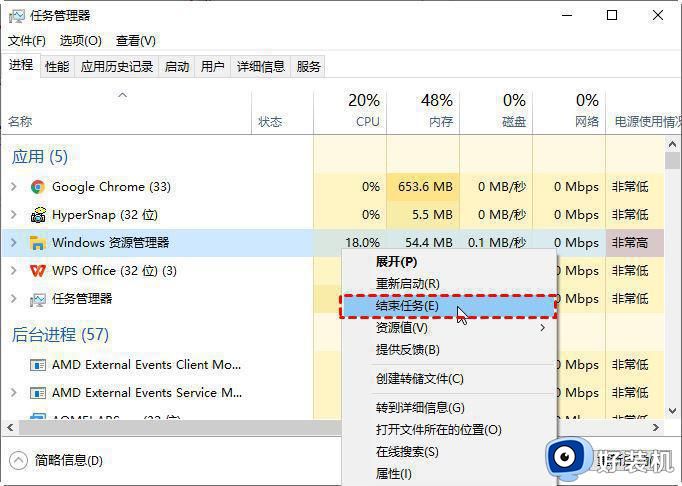This screenshot has height=486, width=682.
Task: Click the 0.1 MB/秒 disk value
Action: tap(497, 242)
